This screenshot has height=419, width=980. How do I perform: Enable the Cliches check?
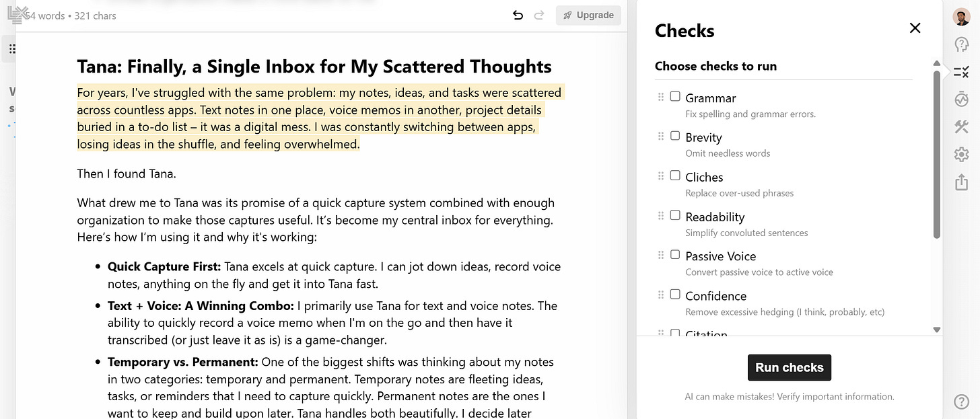tap(675, 176)
